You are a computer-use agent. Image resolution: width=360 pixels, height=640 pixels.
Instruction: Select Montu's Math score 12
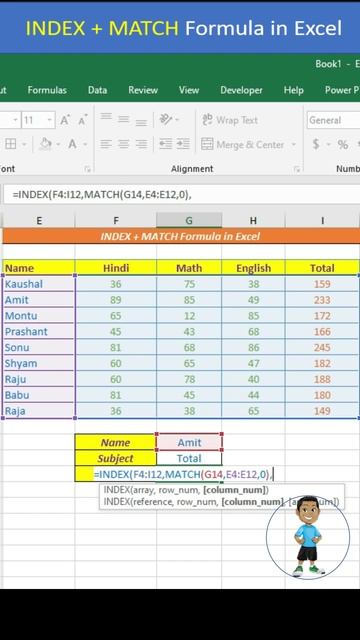[x=189, y=316]
